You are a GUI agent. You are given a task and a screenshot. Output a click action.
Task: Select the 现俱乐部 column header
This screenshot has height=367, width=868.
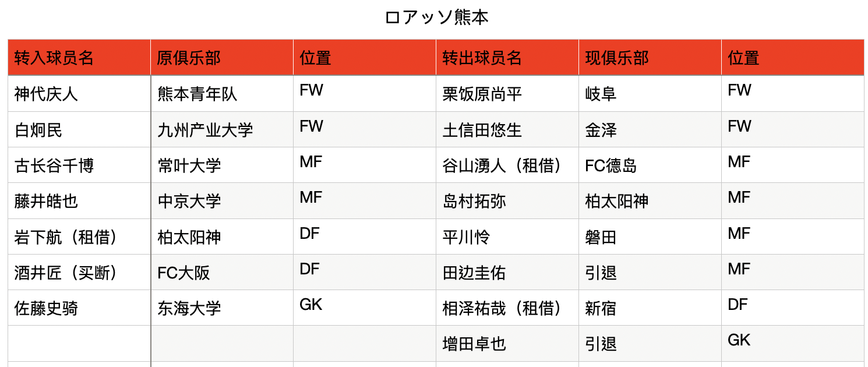650,58
